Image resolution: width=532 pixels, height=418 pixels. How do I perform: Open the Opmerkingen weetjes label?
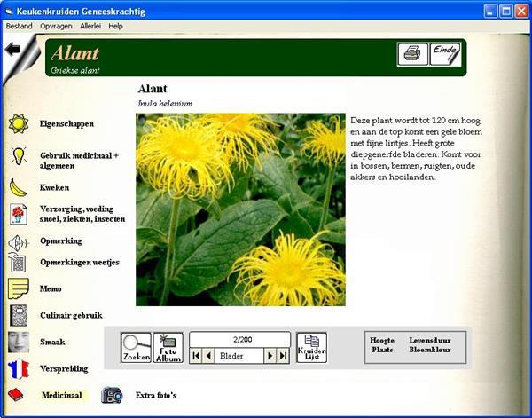[x=80, y=262]
